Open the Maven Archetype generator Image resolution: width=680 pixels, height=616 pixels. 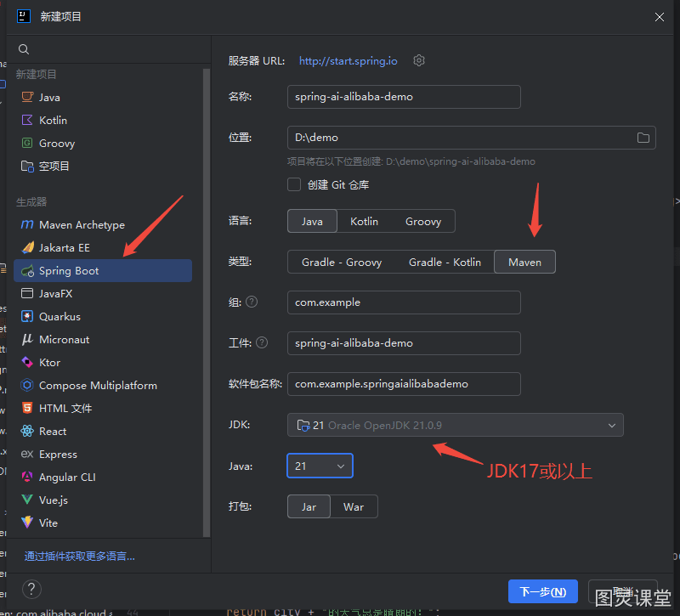(x=103, y=224)
